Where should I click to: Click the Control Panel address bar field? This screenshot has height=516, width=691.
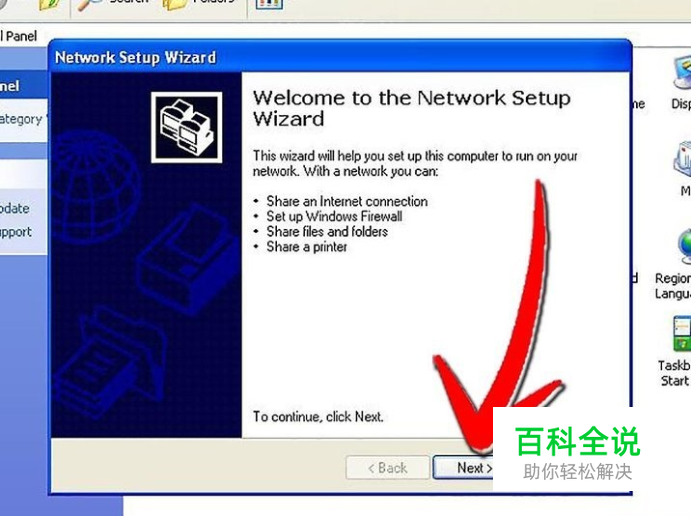point(19,36)
